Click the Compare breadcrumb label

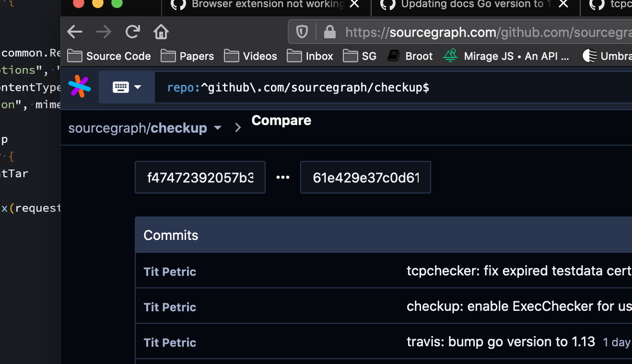click(x=281, y=120)
